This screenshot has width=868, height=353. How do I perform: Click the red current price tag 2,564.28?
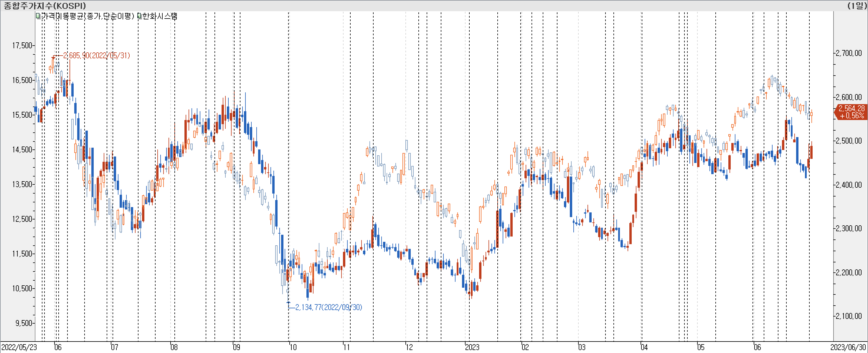click(x=851, y=112)
